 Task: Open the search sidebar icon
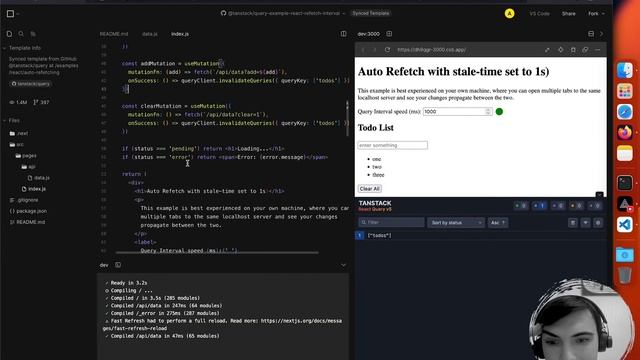click(21, 34)
